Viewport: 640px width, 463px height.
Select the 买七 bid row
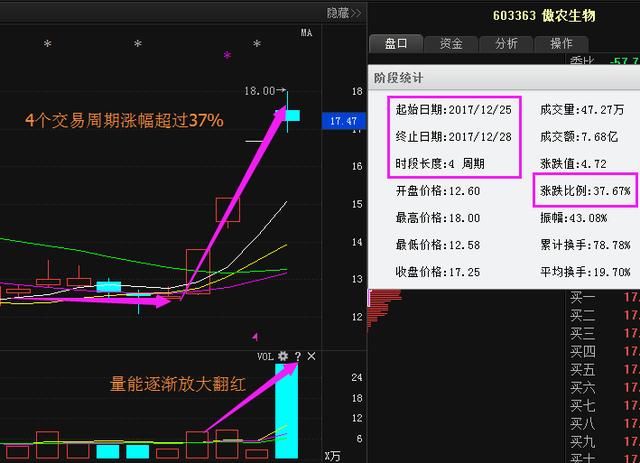(605, 405)
